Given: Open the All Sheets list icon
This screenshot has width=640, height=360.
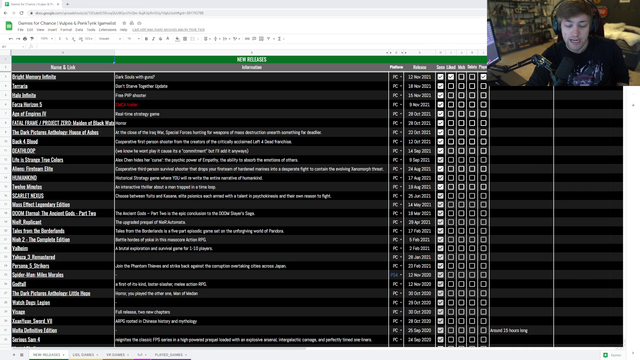Looking at the screenshot, I should tap(22, 355).
